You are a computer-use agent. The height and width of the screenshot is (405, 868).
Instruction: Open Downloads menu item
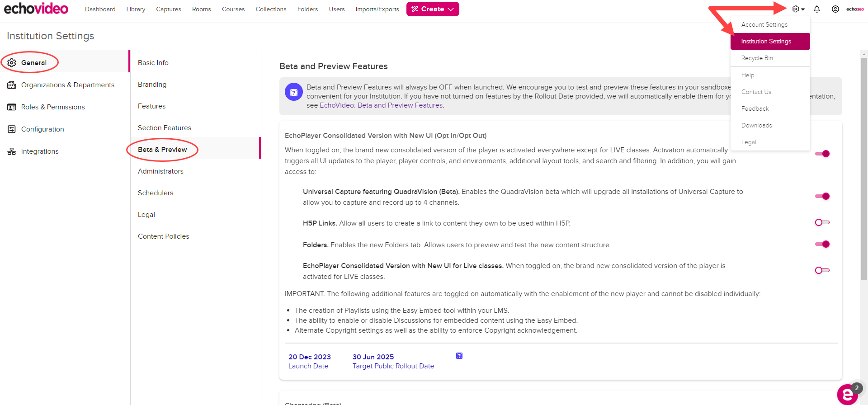770,125
